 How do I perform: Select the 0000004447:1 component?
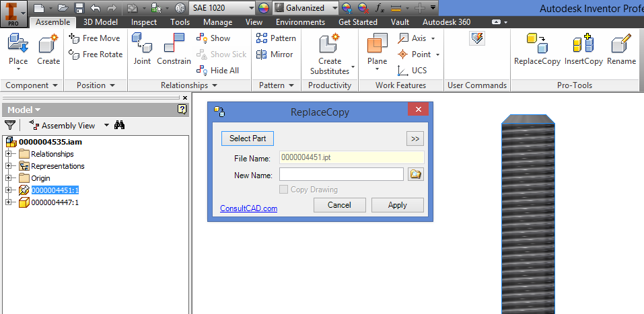[55, 202]
